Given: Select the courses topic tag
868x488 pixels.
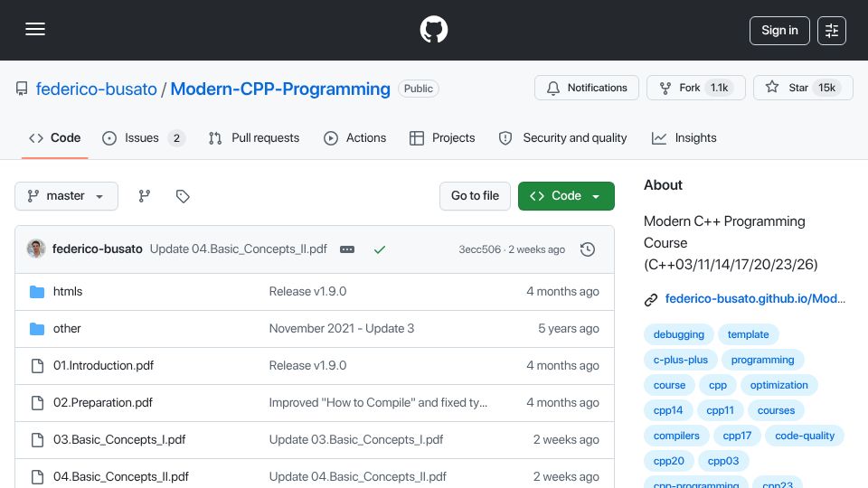Looking at the screenshot, I should pos(776,410).
